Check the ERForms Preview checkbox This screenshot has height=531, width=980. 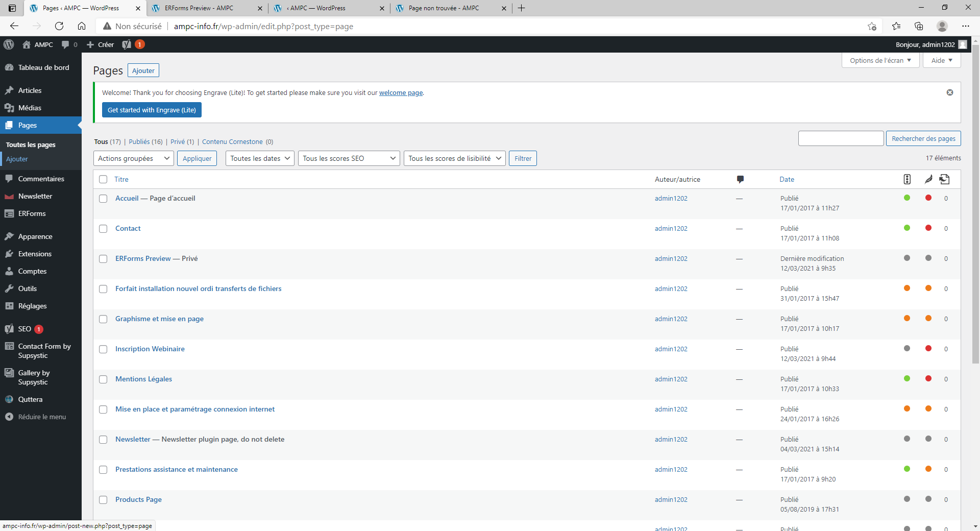click(x=103, y=259)
